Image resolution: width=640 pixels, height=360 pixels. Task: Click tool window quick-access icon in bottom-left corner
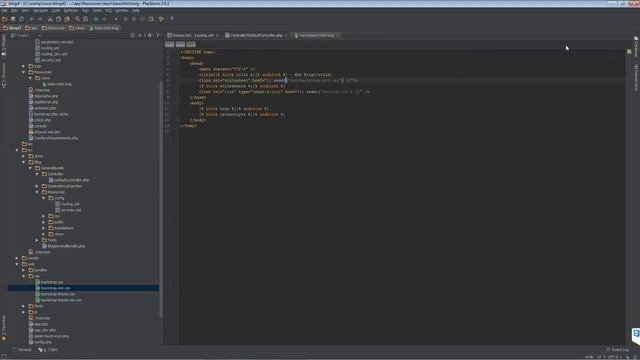click(4, 356)
